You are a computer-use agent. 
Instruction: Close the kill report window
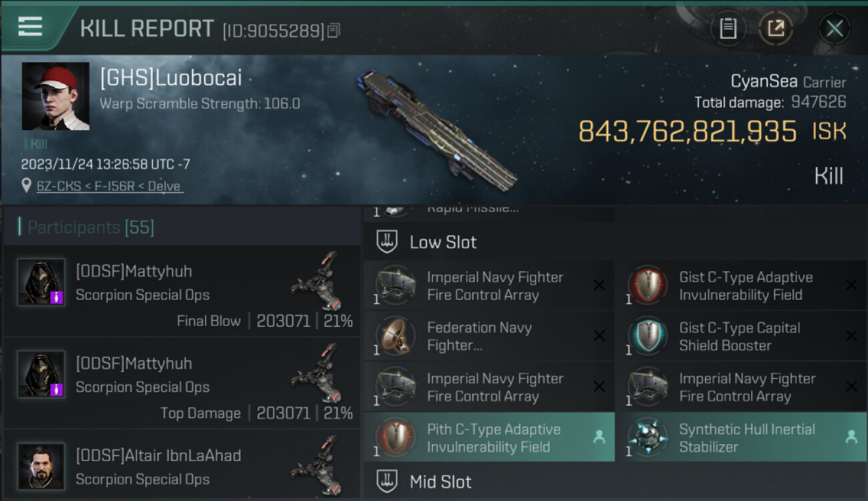click(x=834, y=29)
